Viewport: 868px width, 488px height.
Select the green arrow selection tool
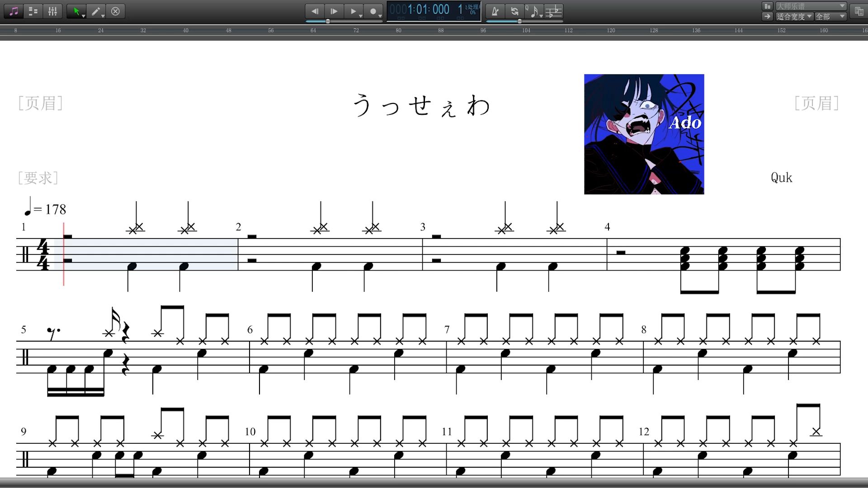[75, 11]
